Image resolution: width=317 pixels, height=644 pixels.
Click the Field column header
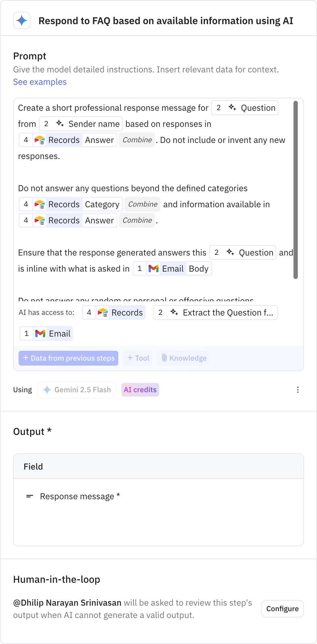(33, 466)
